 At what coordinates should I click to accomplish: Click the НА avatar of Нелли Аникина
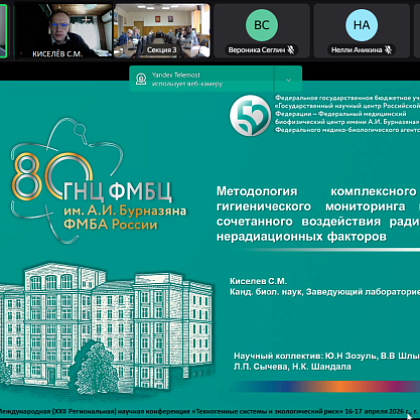[362, 25]
